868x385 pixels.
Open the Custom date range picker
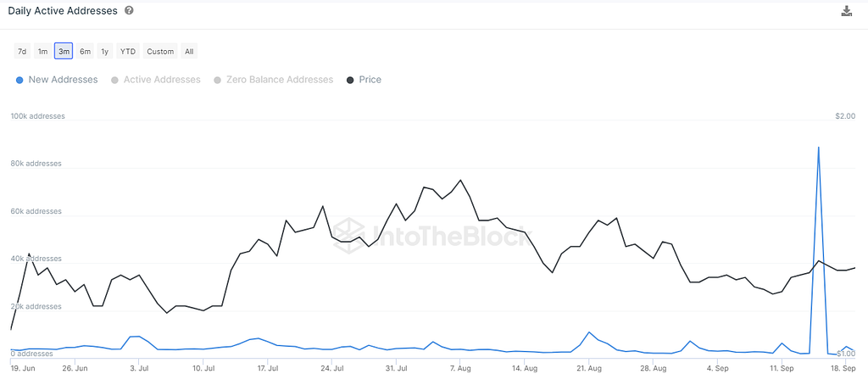coord(160,51)
